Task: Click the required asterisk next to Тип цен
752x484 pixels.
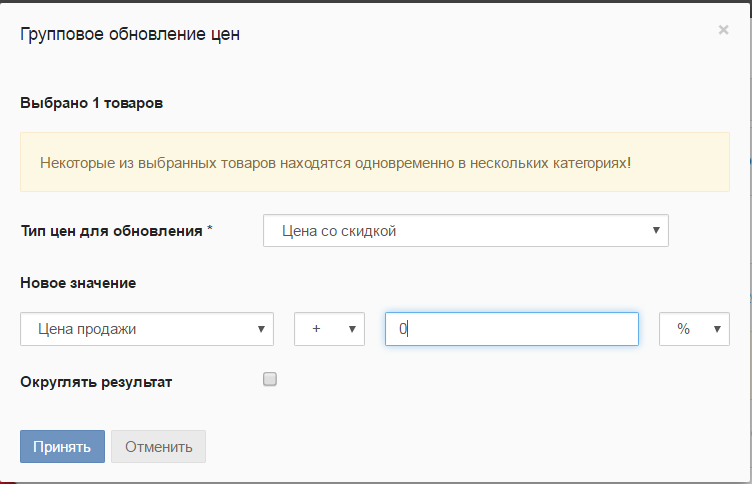Action: click(x=210, y=228)
